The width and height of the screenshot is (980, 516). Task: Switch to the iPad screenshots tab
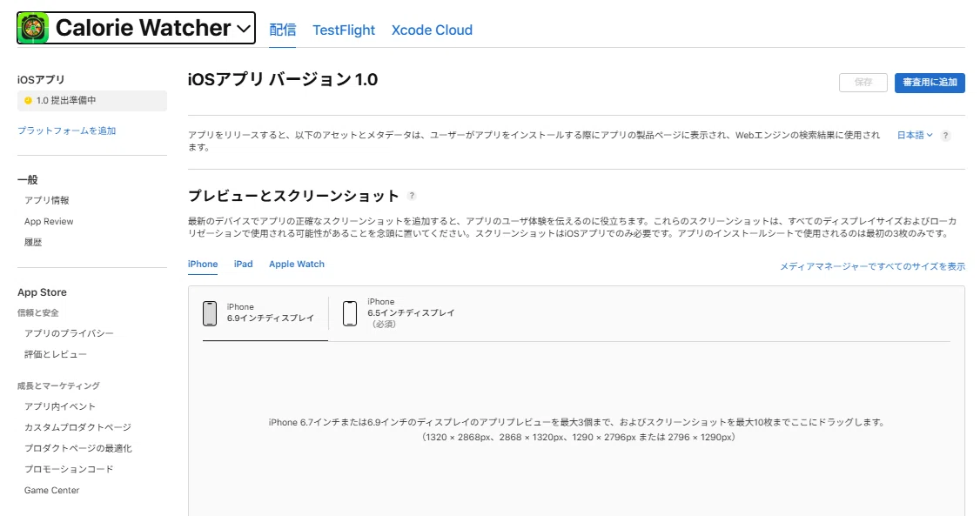click(x=243, y=265)
